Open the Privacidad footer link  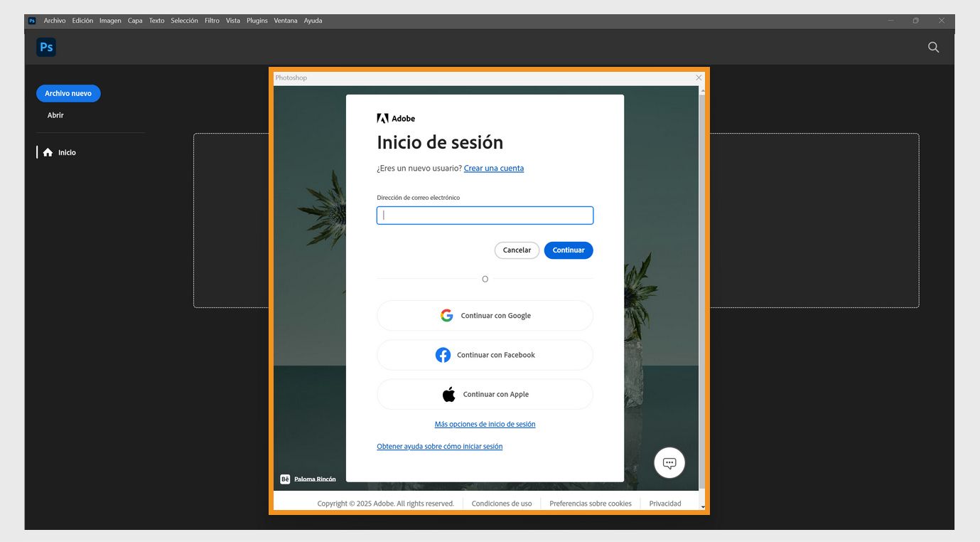pos(665,504)
